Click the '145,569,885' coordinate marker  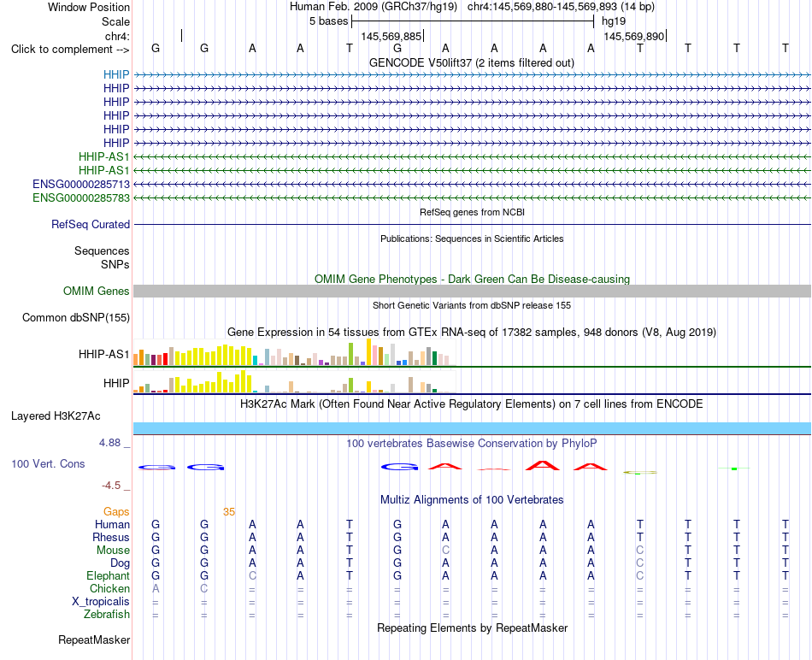(391, 36)
